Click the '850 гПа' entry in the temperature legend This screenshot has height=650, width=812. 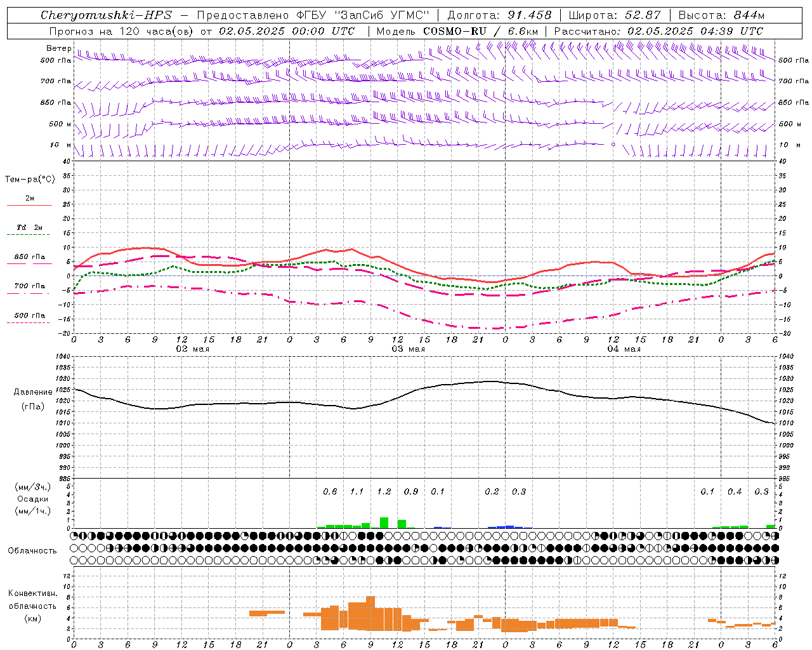29,257
